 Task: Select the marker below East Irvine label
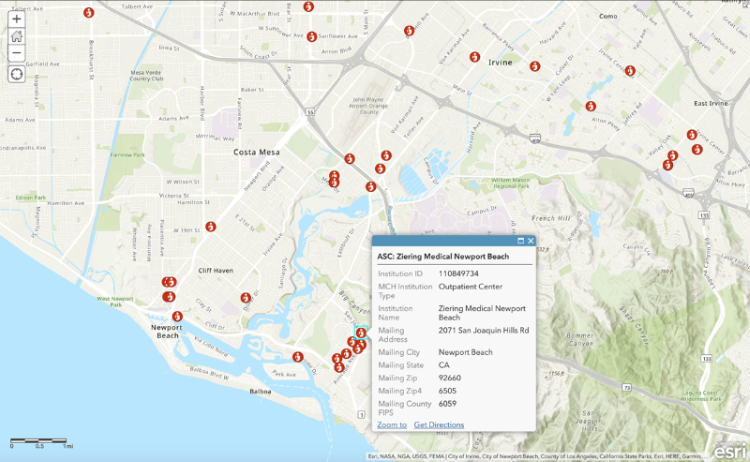pyautogui.click(x=692, y=135)
